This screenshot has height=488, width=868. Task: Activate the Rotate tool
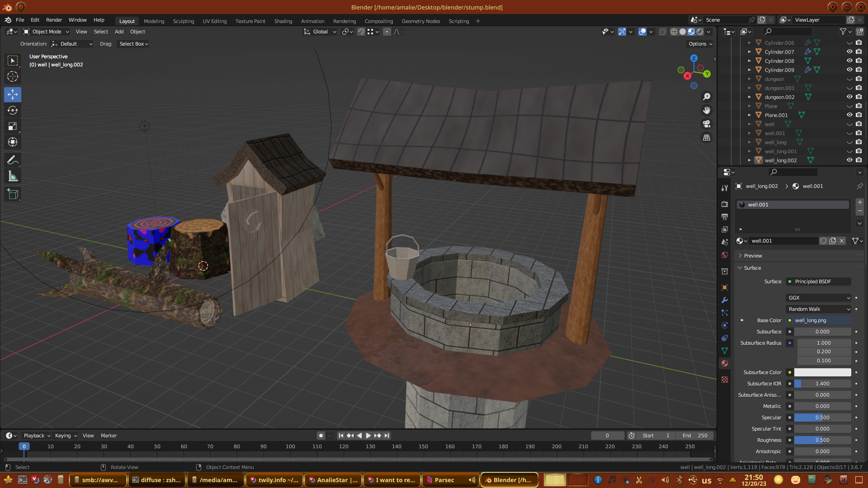[x=13, y=110]
